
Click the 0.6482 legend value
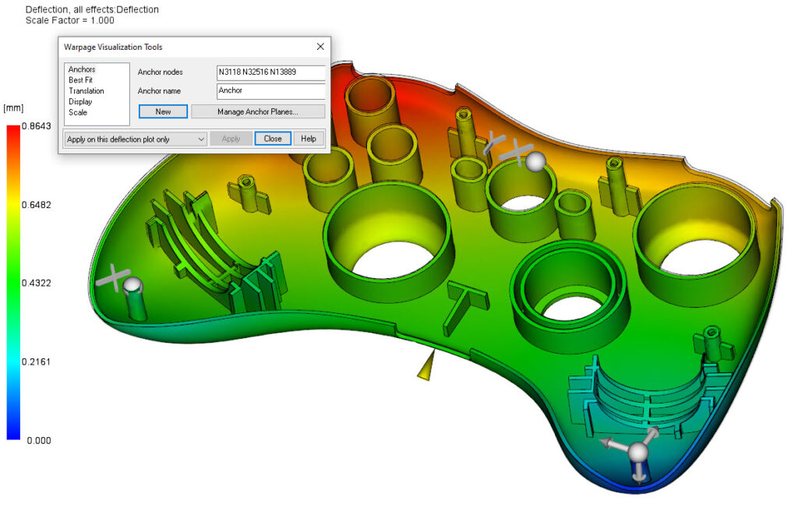pos(36,205)
